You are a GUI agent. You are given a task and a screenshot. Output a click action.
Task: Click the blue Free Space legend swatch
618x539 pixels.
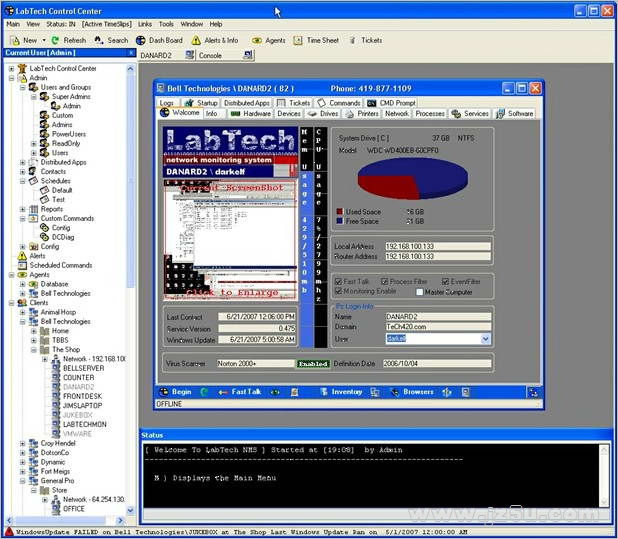click(339, 221)
